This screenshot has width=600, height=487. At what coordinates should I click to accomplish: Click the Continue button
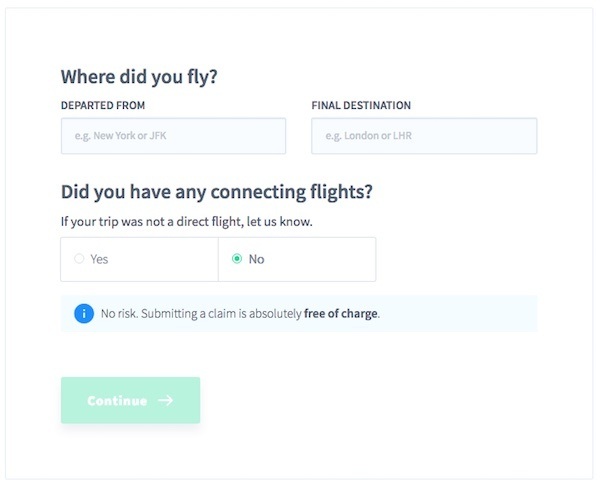(x=130, y=400)
